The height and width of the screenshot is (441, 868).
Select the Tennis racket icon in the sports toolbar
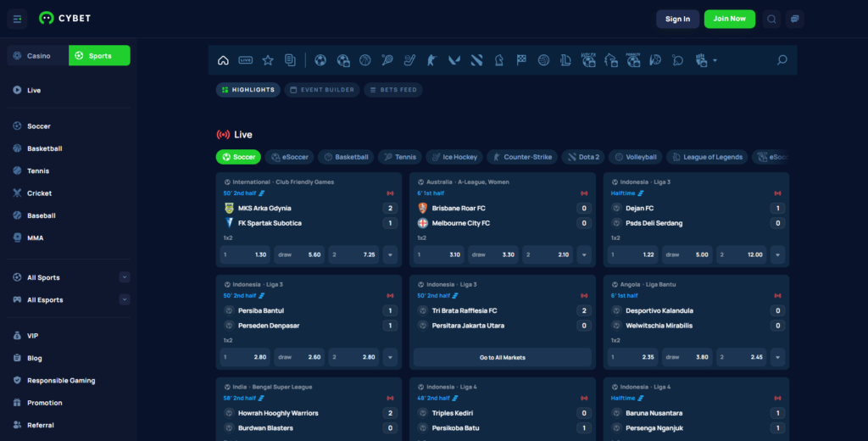pyautogui.click(x=387, y=60)
